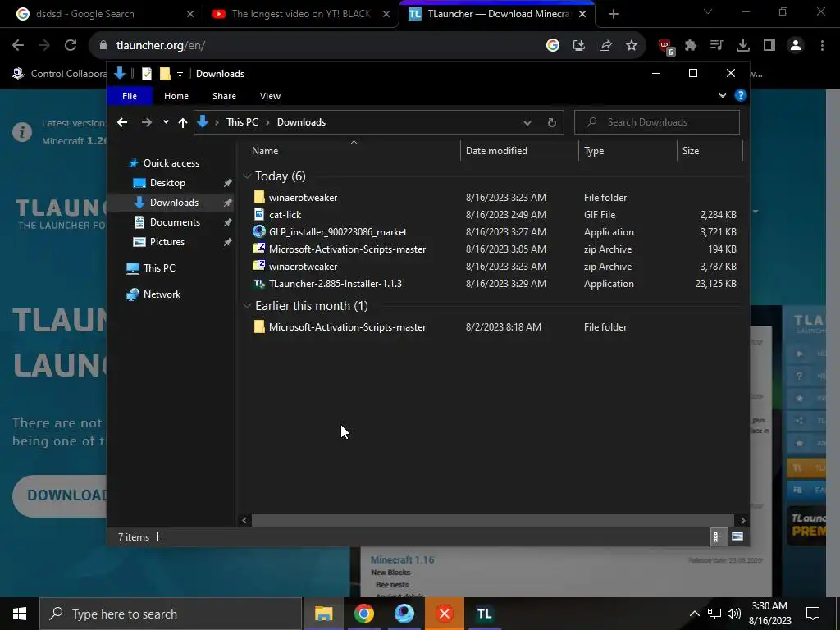Image resolution: width=840 pixels, height=630 pixels.
Task: Select Network in navigation pane
Action: (x=162, y=294)
